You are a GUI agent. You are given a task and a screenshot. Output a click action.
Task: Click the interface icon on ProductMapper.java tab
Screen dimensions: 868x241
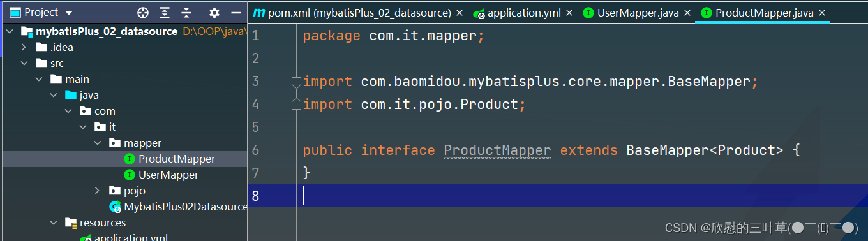click(707, 13)
